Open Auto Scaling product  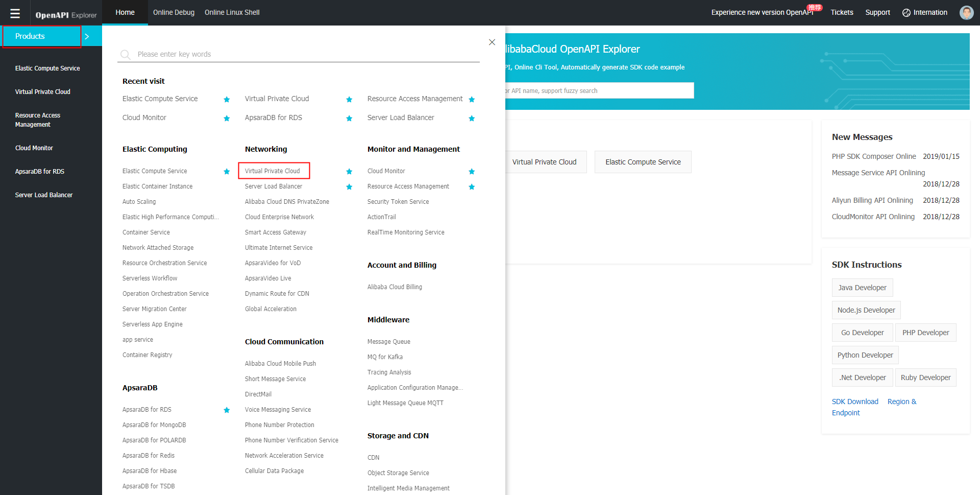[139, 202]
